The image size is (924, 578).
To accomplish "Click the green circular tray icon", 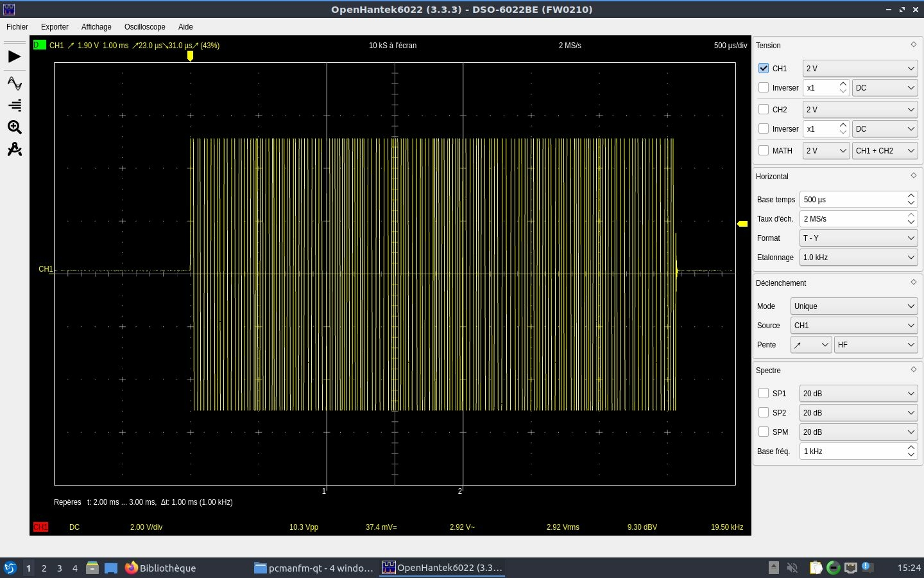I will pos(834,568).
